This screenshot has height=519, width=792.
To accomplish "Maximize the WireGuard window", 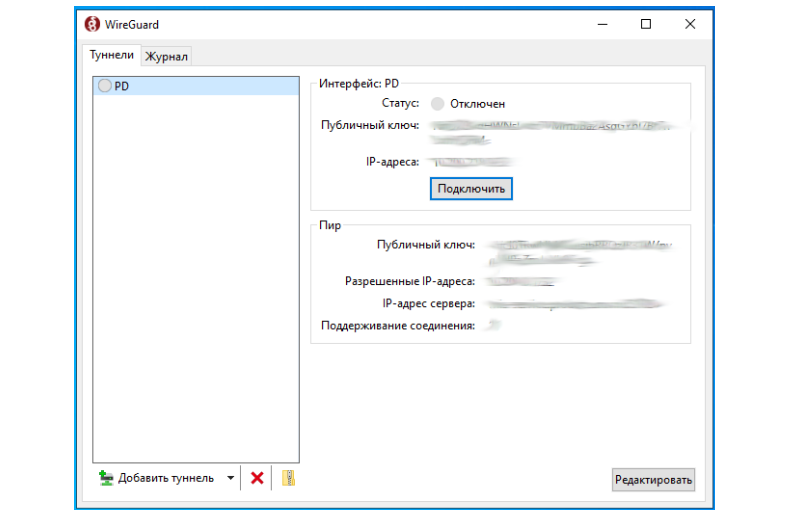I will pos(646,24).
